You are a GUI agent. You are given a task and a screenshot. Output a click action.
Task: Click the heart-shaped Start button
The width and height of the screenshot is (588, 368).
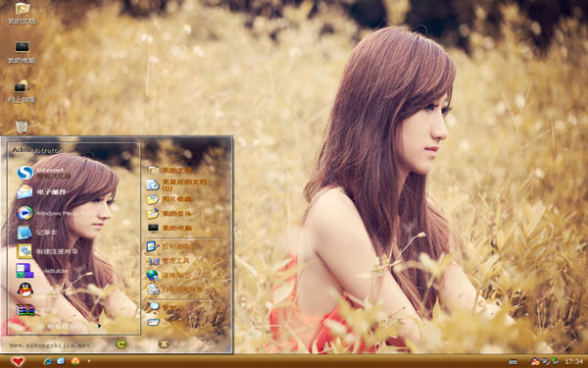(18, 361)
